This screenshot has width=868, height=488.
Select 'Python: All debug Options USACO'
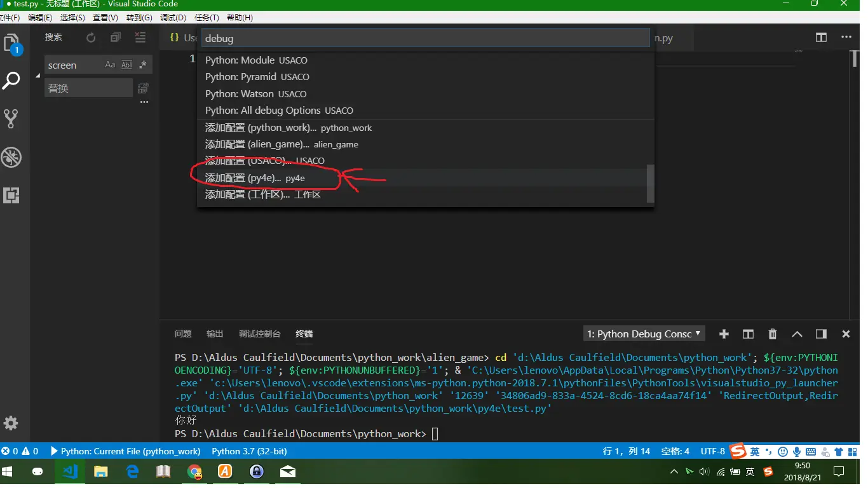(425, 110)
